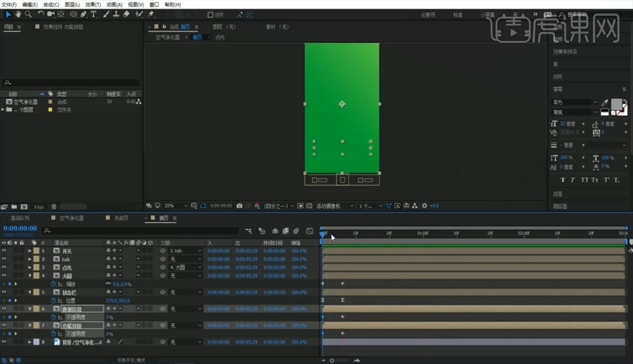Screen dimensions: 633x364
Task: Hide the 开关 layer with its eye icon
Action: 4,251
